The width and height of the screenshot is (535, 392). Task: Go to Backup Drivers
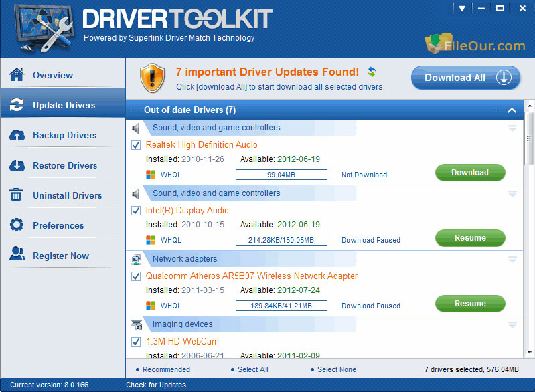(63, 135)
